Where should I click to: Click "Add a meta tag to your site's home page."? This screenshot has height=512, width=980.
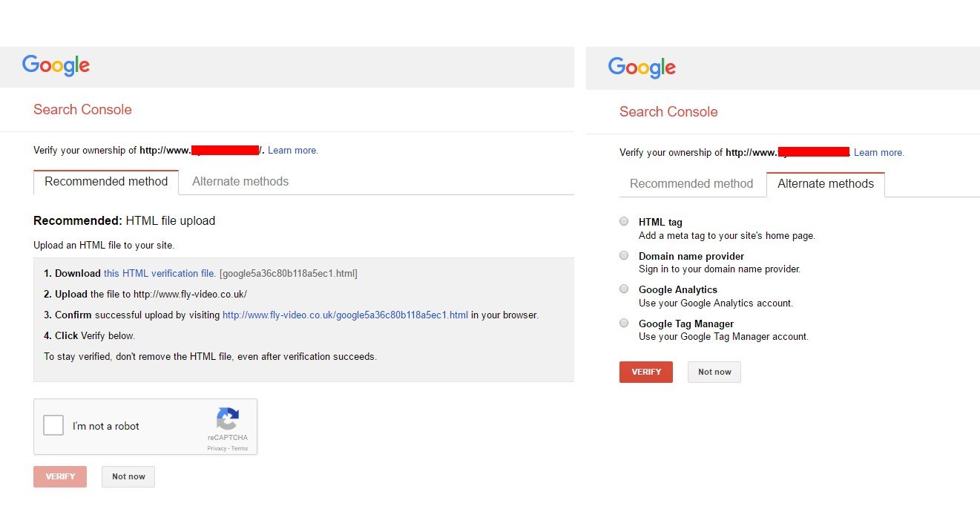pos(727,236)
